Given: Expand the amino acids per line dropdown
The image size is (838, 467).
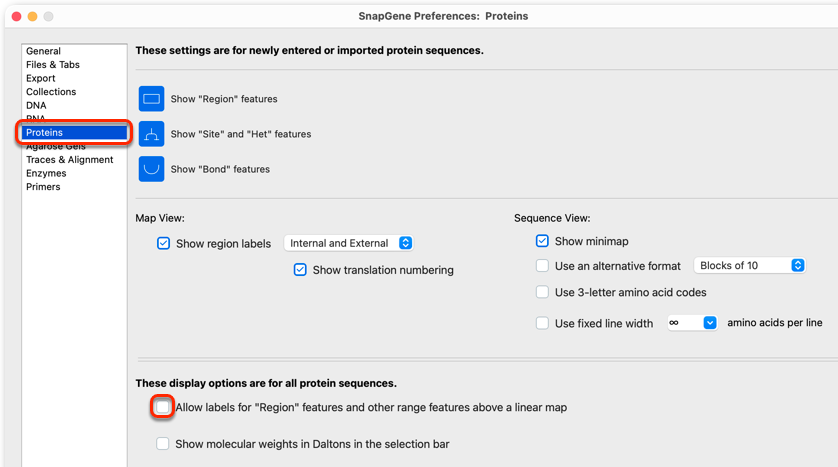Looking at the screenshot, I should click(692, 323).
